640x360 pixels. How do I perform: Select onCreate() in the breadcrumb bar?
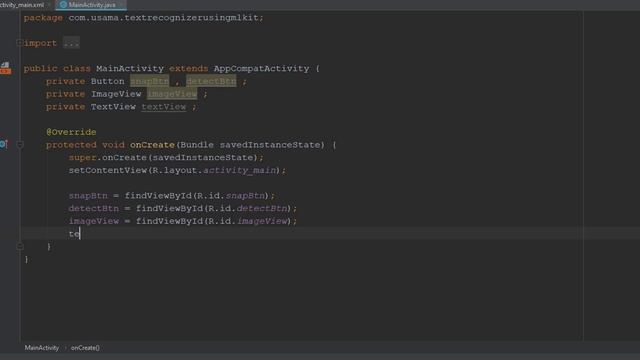85,348
